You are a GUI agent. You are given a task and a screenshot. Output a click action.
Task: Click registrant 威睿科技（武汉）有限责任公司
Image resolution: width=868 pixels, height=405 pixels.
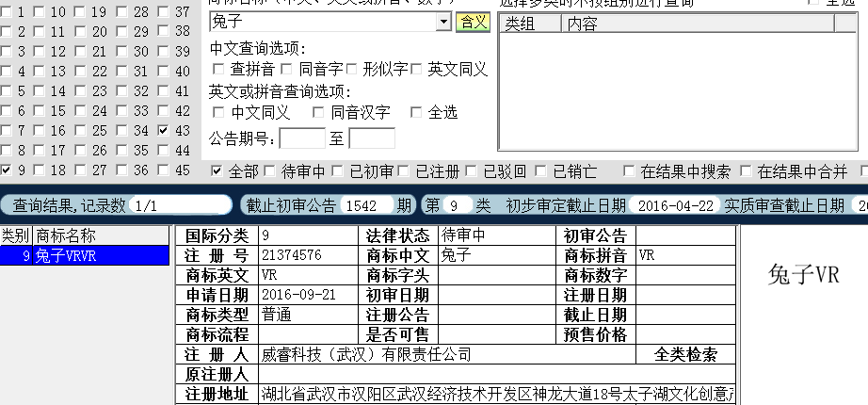coord(366,354)
